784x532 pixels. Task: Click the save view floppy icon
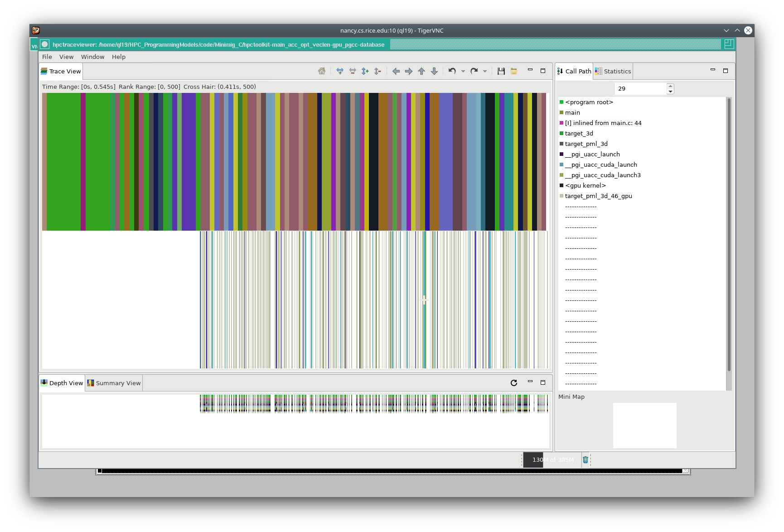pos(501,71)
